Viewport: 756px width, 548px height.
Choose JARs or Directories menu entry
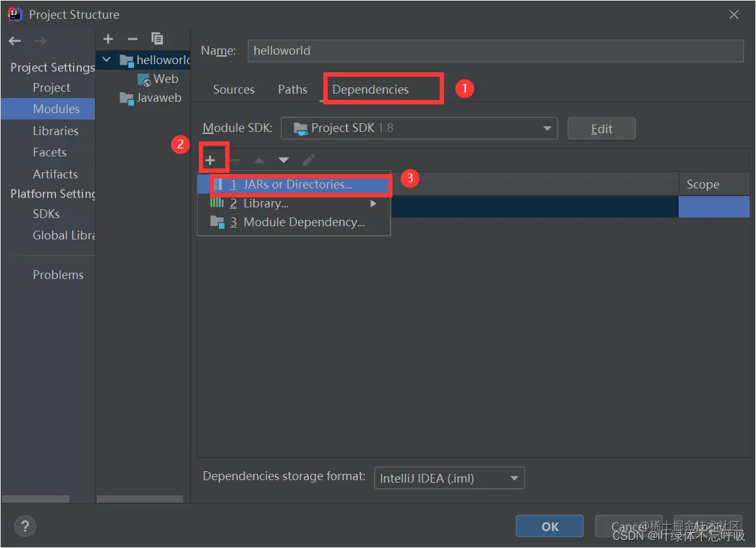[x=294, y=185]
